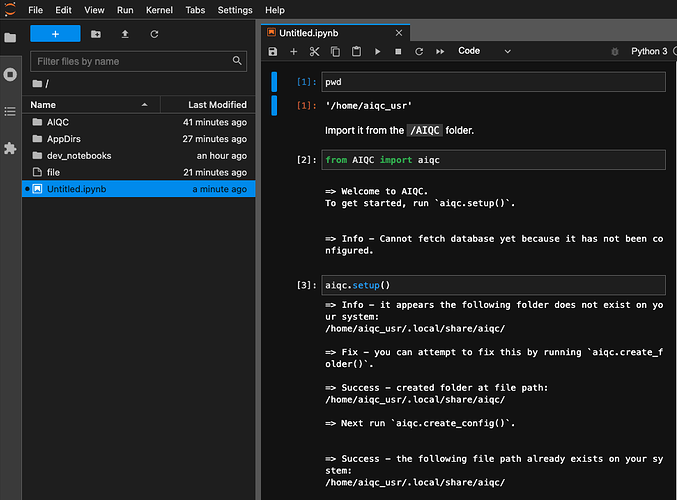Cut selected cells with scissors icon
Image resolution: width=677 pixels, height=500 pixels.
(x=314, y=51)
